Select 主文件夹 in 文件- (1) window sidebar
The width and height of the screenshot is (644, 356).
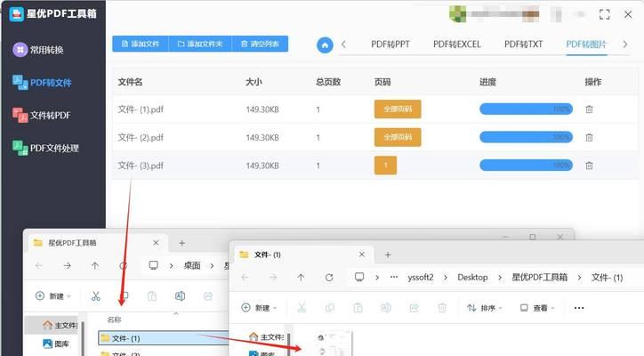click(266, 337)
